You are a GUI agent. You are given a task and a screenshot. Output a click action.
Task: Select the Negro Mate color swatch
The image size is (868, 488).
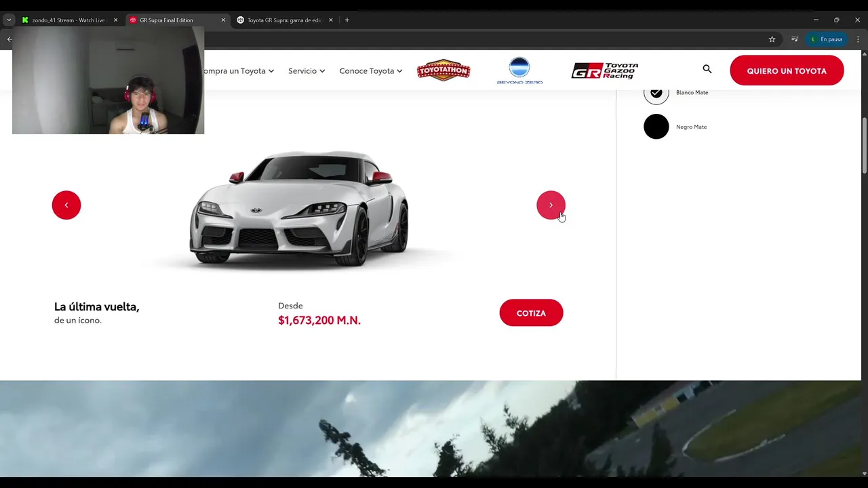click(x=656, y=127)
